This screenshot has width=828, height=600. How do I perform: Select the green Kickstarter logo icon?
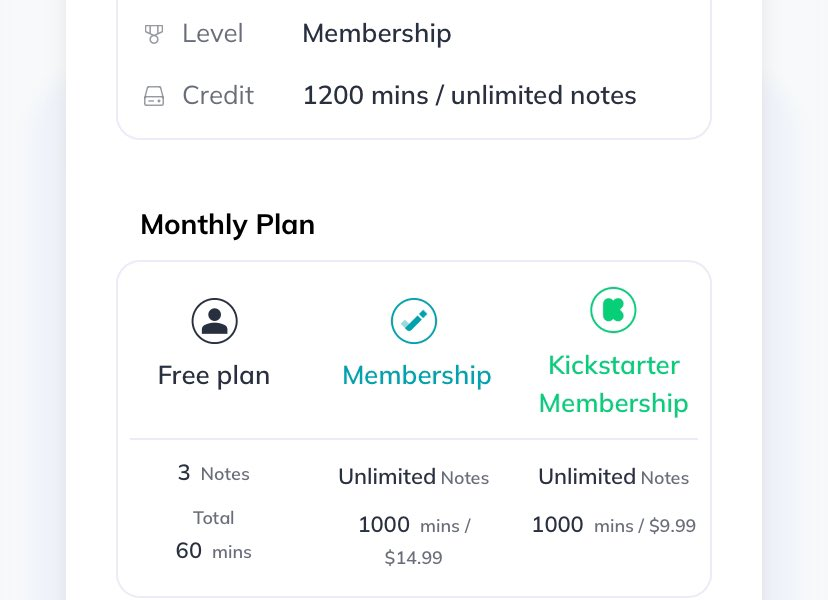[x=613, y=310]
